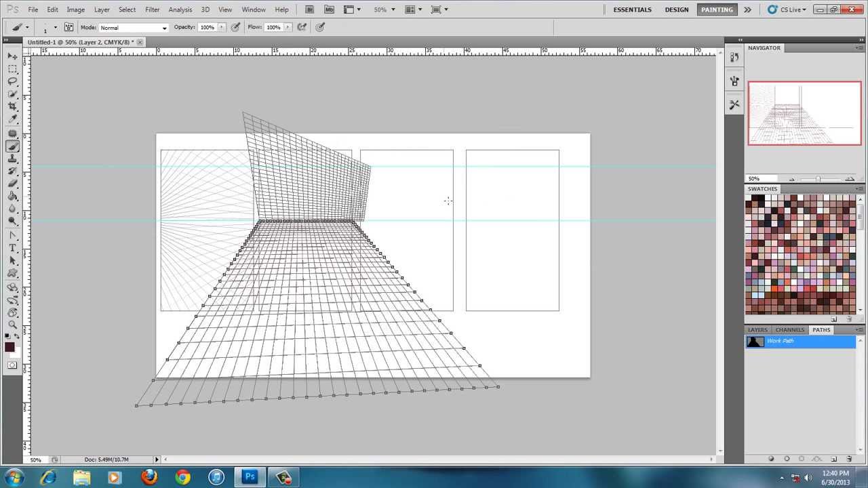Open the Filter menu
868x488 pixels.
pyautogui.click(x=153, y=9)
